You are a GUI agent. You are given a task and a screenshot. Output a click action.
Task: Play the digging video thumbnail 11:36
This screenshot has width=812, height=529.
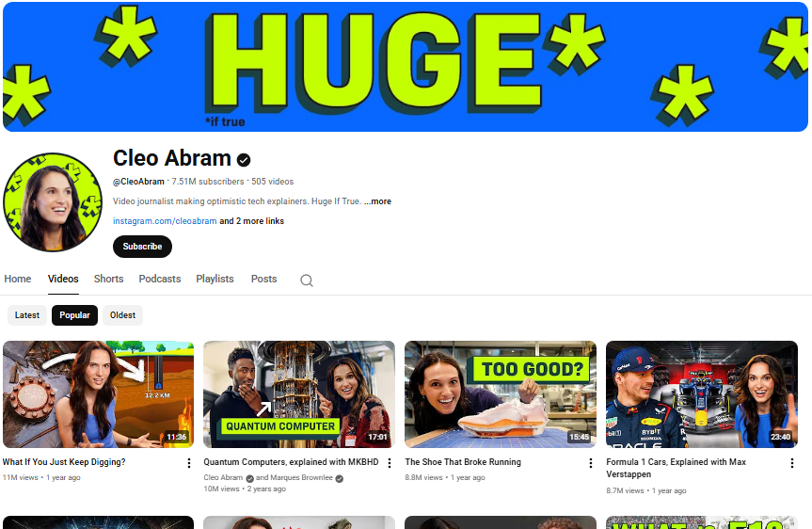click(99, 394)
